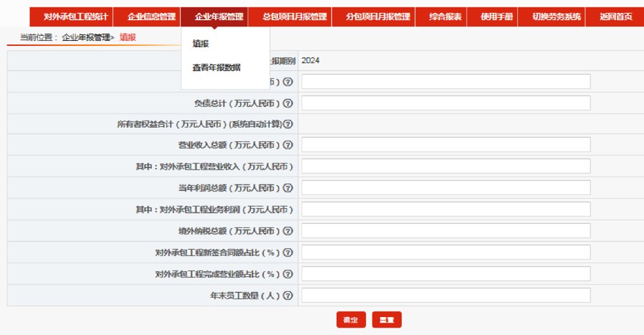
Task: Return home with 返回首页
Action: [x=615, y=16]
